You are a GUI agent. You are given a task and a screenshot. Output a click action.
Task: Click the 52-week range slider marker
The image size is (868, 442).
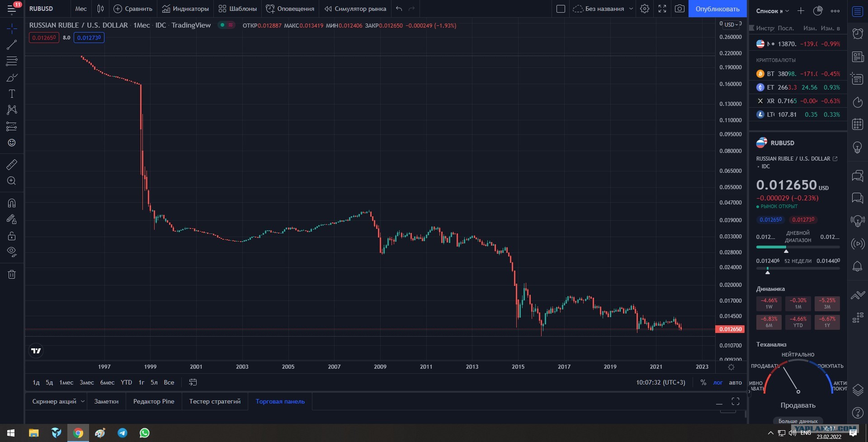click(767, 272)
